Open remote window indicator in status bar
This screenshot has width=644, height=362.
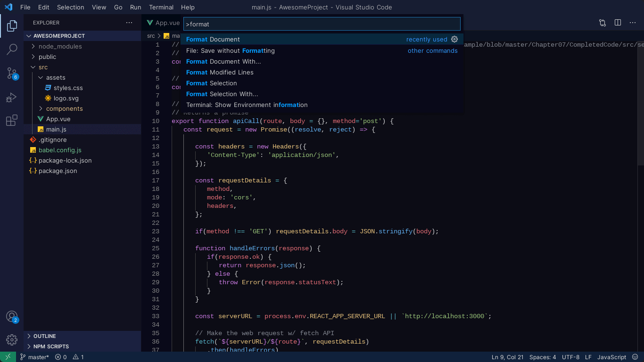tap(8, 357)
